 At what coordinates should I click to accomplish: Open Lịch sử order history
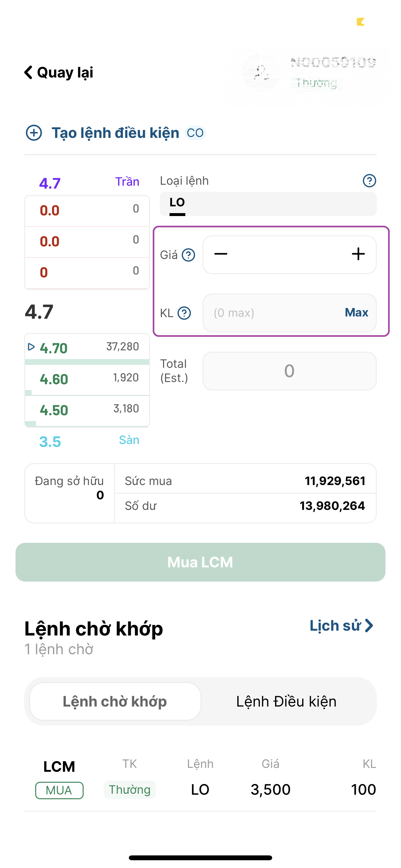[341, 626]
